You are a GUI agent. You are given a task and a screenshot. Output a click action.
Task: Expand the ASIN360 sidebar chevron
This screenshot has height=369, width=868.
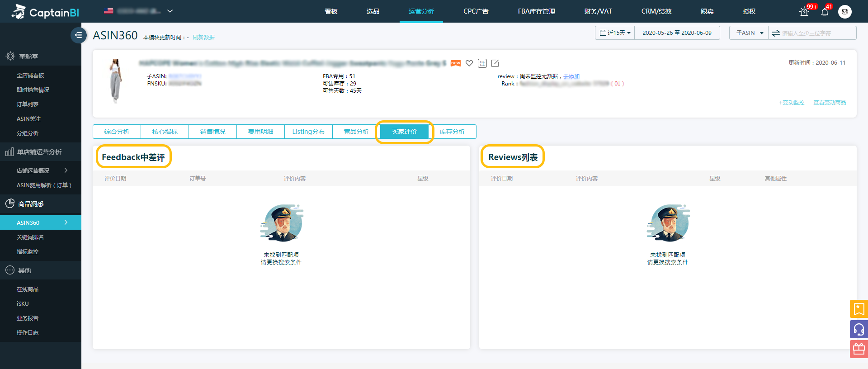pyautogui.click(x=66, y=222)
